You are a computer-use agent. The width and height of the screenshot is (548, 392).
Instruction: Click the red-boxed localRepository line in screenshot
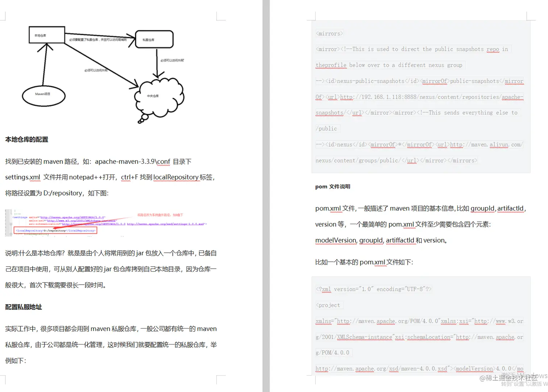click(55, 230)
